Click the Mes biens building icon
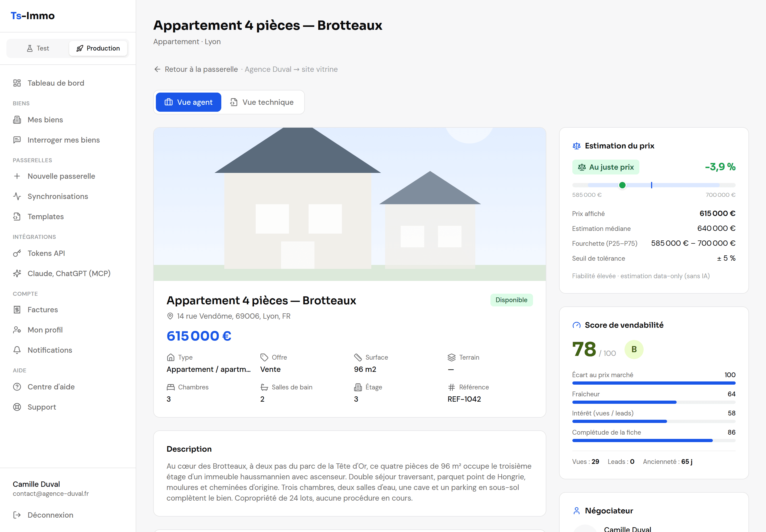This screenshot has width=766, height=532. coord(17,120)
